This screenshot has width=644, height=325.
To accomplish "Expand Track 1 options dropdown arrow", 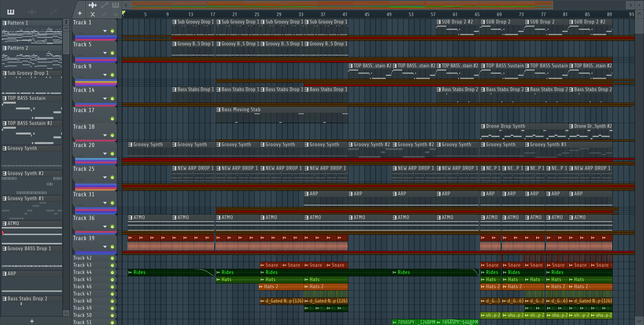I will (105, 31).
